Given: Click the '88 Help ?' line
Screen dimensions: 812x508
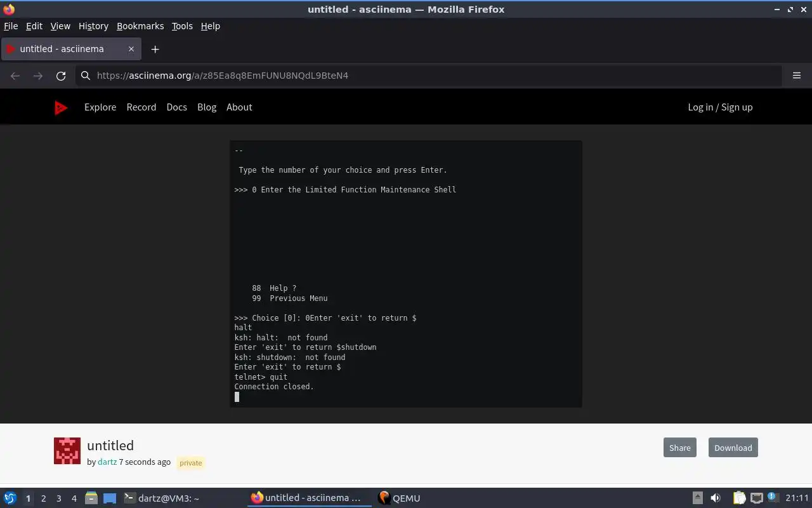Looking at the screenshot, I should [274, 288].
